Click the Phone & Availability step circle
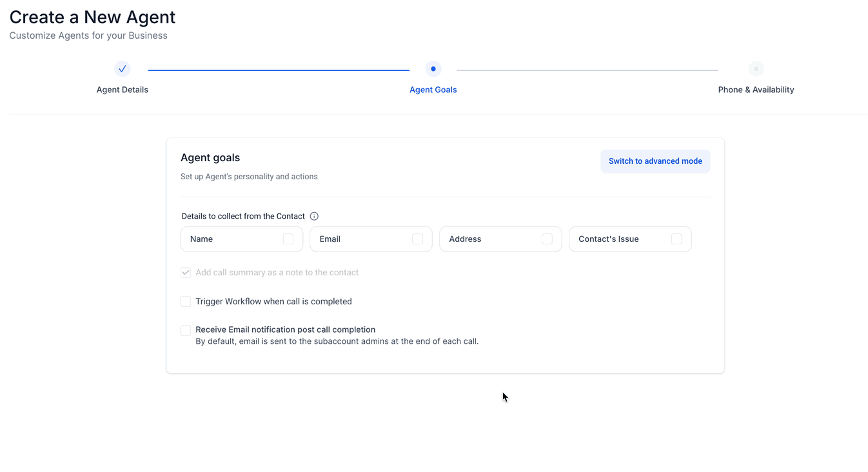Viewport: 868px width, 472px height. pos(756,69)
